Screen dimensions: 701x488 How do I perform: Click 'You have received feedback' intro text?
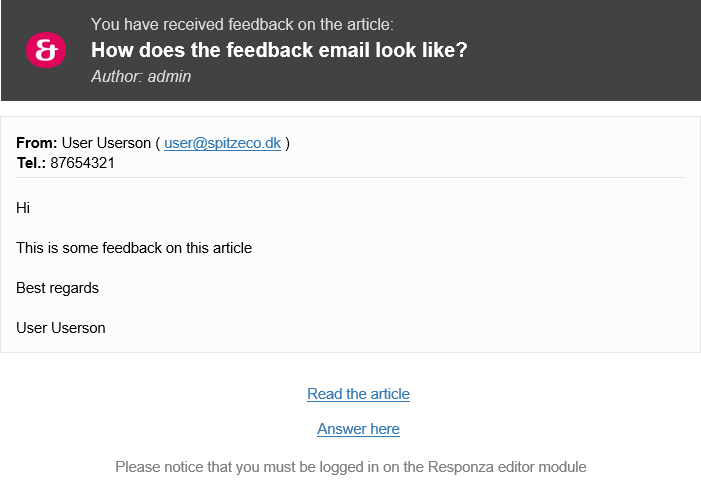242,24
